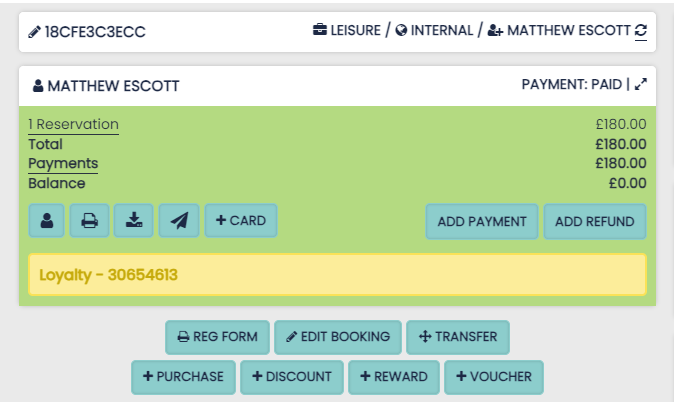Open the REG FORM button

tap(217, 337)
